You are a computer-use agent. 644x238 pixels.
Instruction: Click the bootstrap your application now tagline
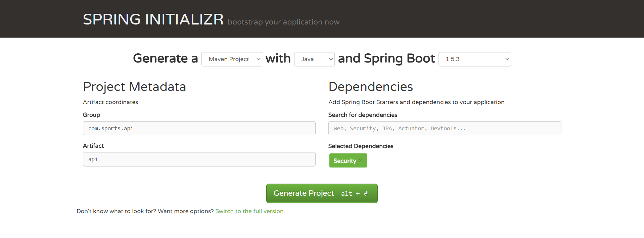(284, 22)
